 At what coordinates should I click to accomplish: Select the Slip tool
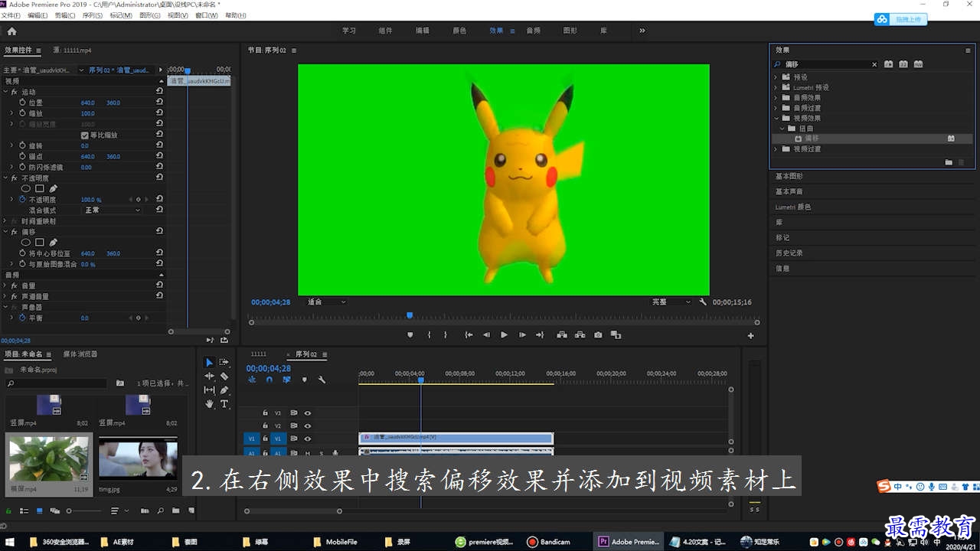210,390
